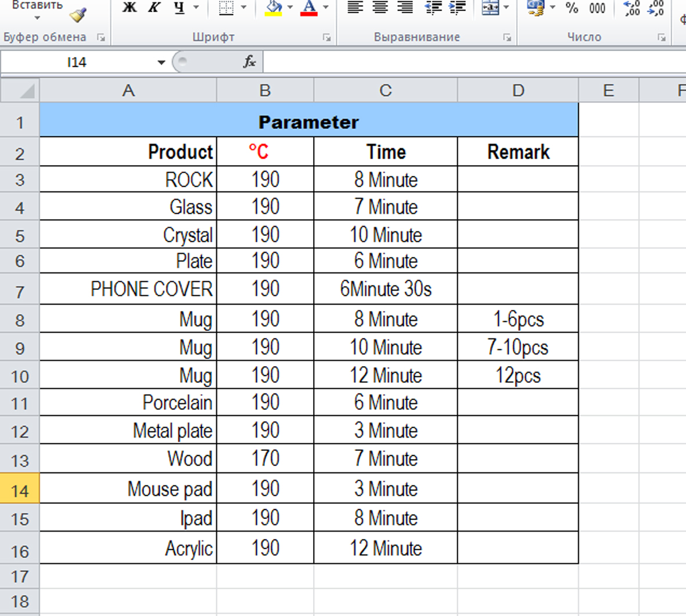
Task: Select column E header
Action: click(x=609, y=91)
